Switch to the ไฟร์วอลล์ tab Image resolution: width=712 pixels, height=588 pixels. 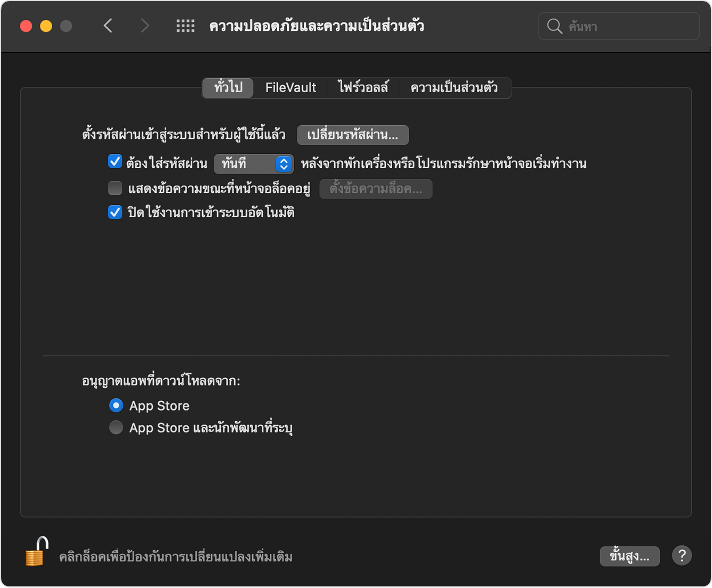[x=363, y=87]
